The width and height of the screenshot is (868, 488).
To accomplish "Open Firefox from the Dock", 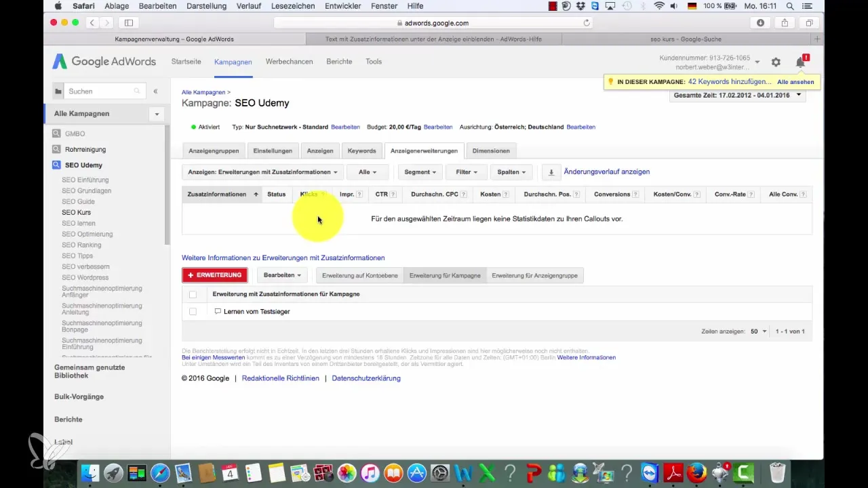I will pos(696,472).
